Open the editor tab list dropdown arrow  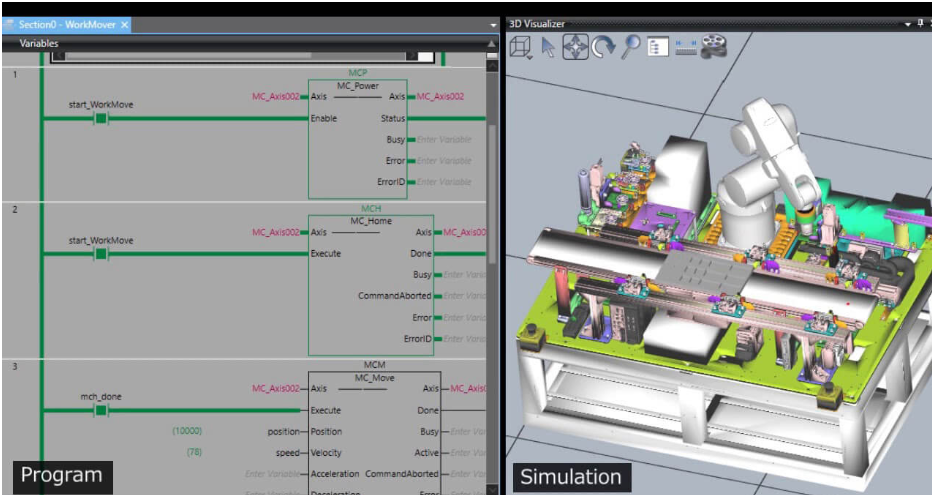tap(493, 25)
